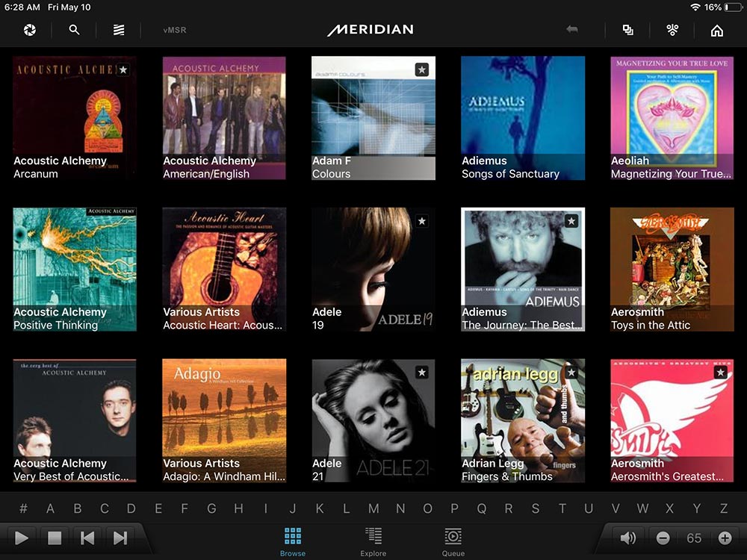Toggle favorite star on Adele 21
The height and width of the screenshot is (560, 747).
point(421,373)
